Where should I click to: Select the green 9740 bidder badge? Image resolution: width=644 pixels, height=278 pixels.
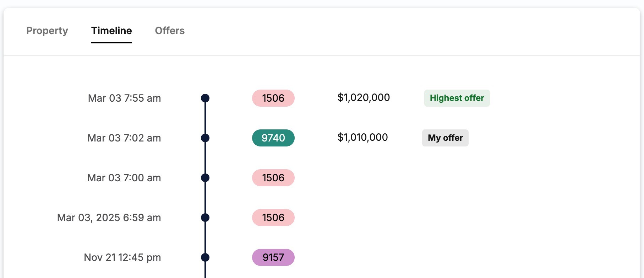[x=273, y=138]
